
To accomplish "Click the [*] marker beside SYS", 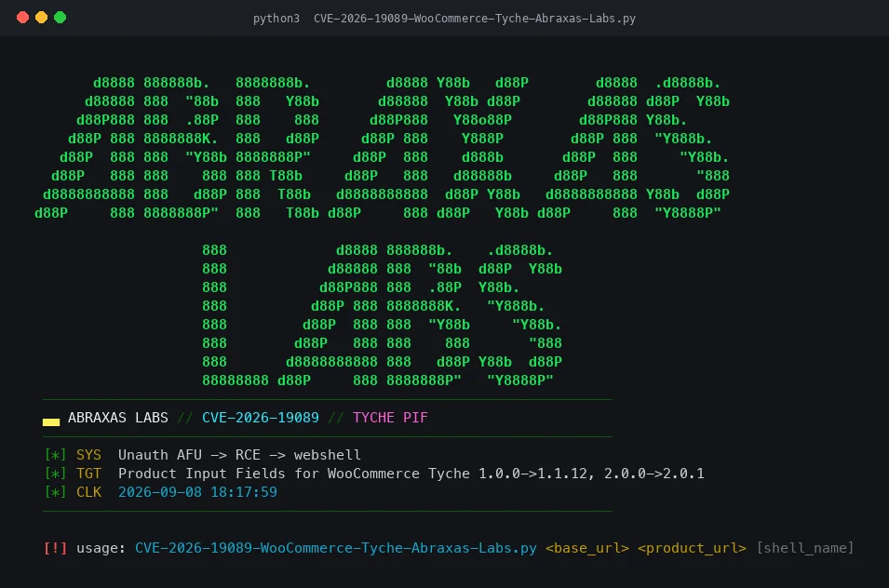I will (56, 455).
